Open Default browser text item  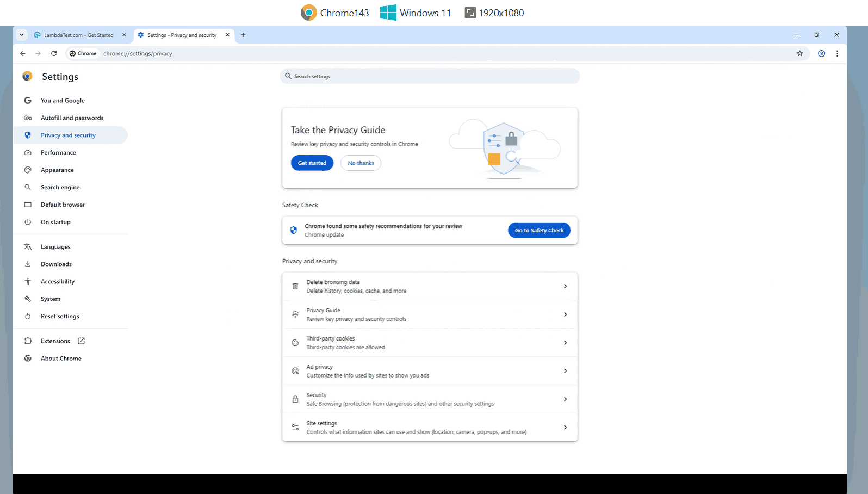click(63, 205)
